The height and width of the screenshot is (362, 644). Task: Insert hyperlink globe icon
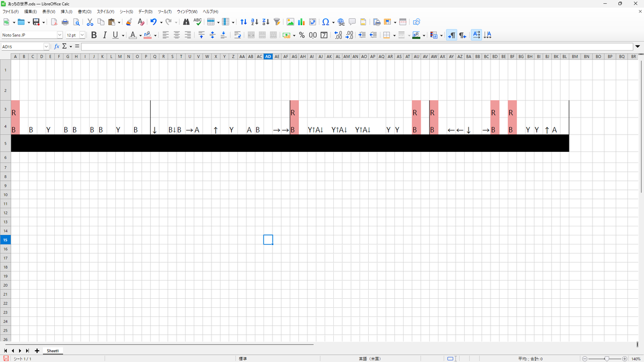pos(341,22)
